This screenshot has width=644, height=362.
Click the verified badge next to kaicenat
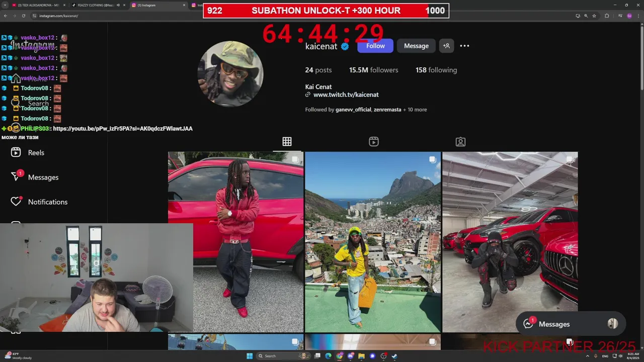click(x=345, y=46)
